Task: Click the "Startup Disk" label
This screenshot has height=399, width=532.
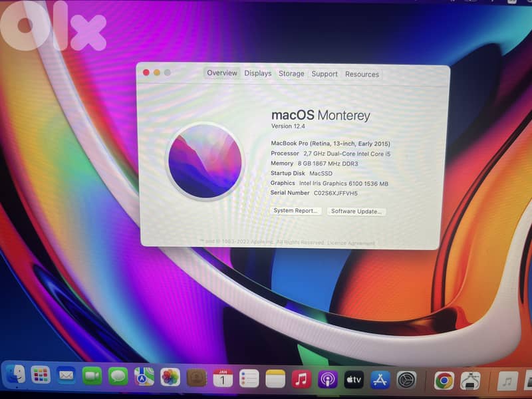Action: 288,173
